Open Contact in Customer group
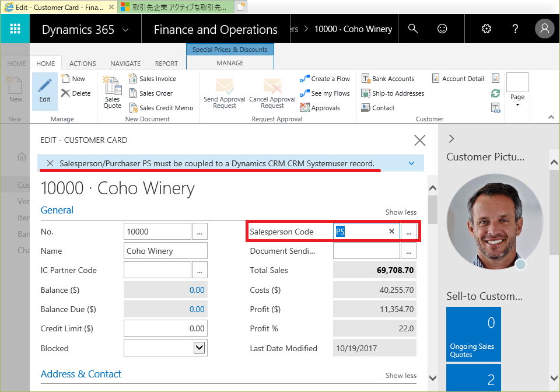Viewport: 560px width, 392px height. point(378,108)
